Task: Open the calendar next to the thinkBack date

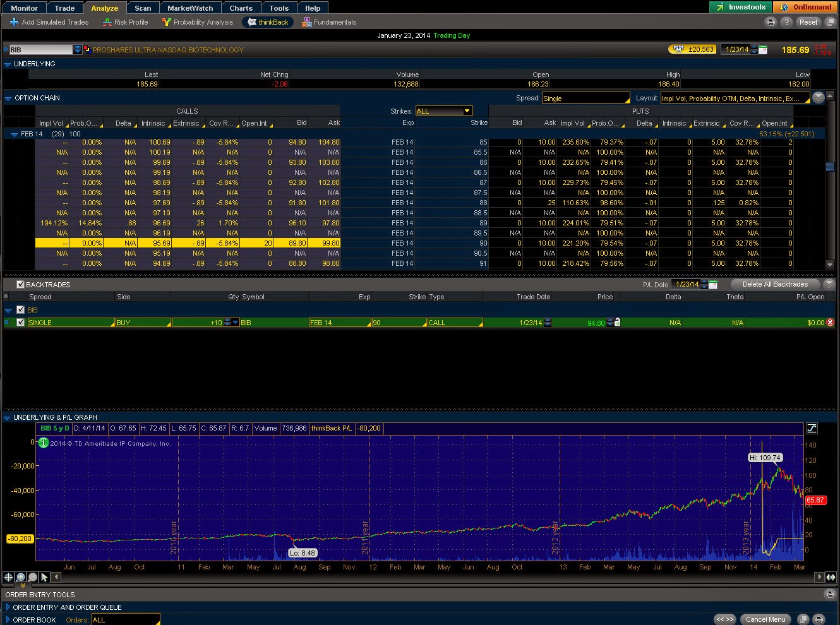Action: pos(763,49)
